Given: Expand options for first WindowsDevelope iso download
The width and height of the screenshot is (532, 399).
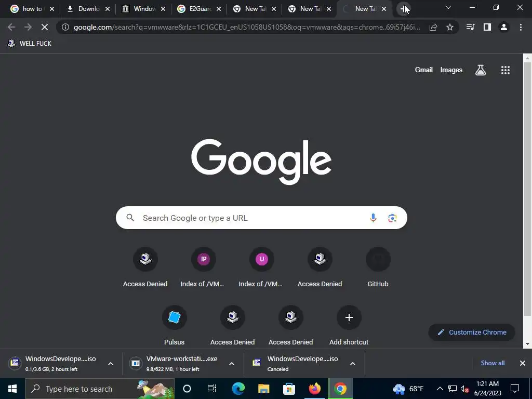Looking at the screenshot, I should click(x=111, y=364).
